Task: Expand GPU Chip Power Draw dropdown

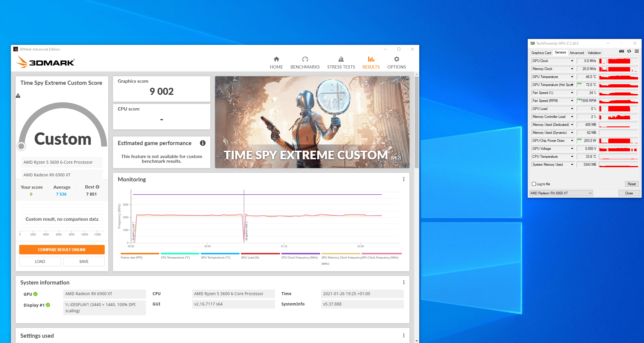Action: [572, 141]
